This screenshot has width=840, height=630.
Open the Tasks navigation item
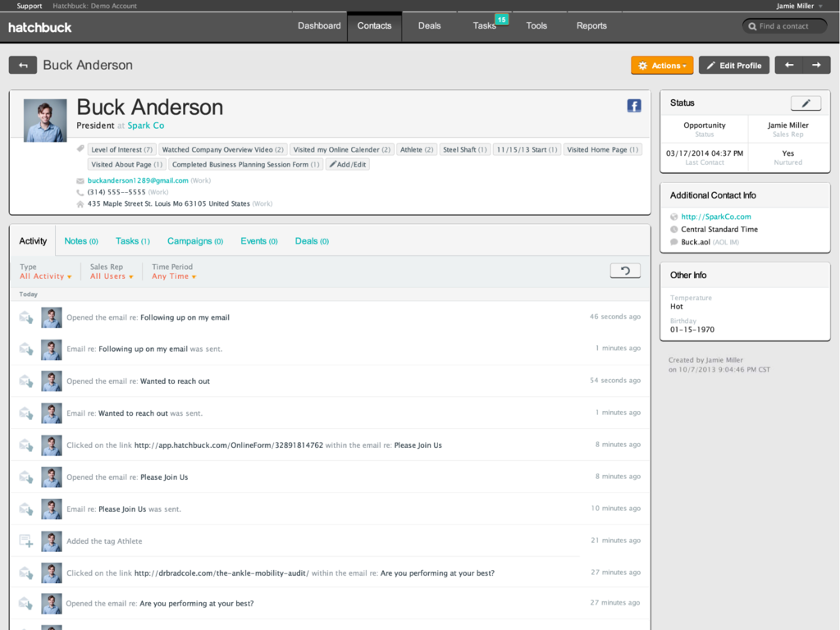(484, 25)
